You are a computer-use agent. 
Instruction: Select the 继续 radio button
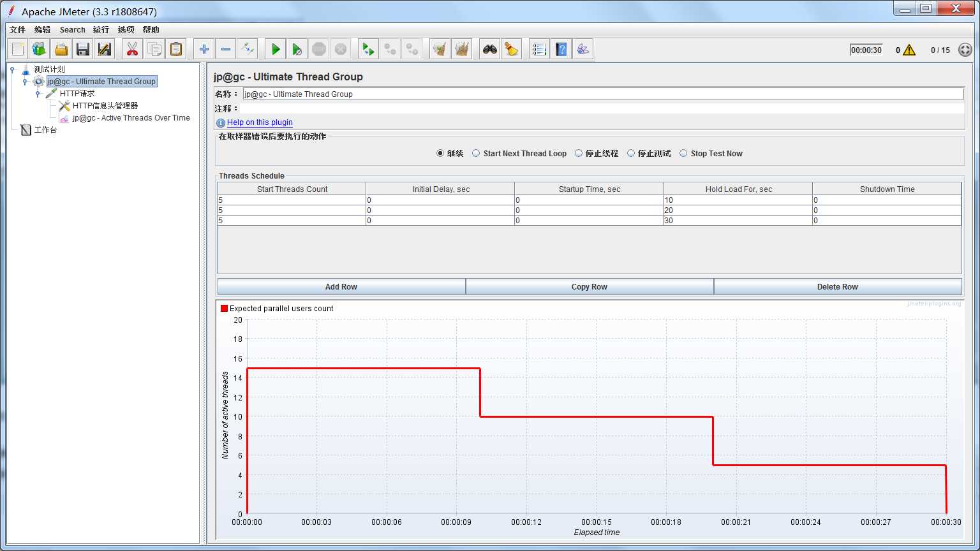(440, 153)
